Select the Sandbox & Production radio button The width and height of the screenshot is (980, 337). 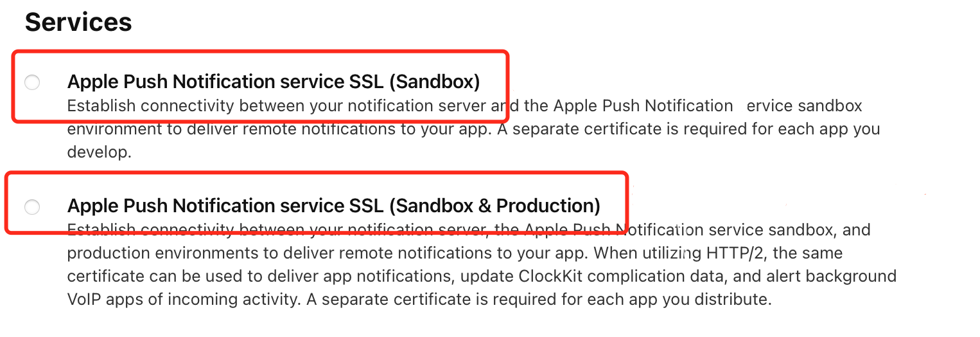(x=32, y=206)
